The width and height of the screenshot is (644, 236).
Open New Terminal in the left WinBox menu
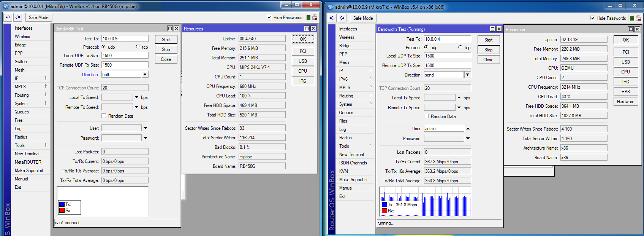tap(31, 153)
